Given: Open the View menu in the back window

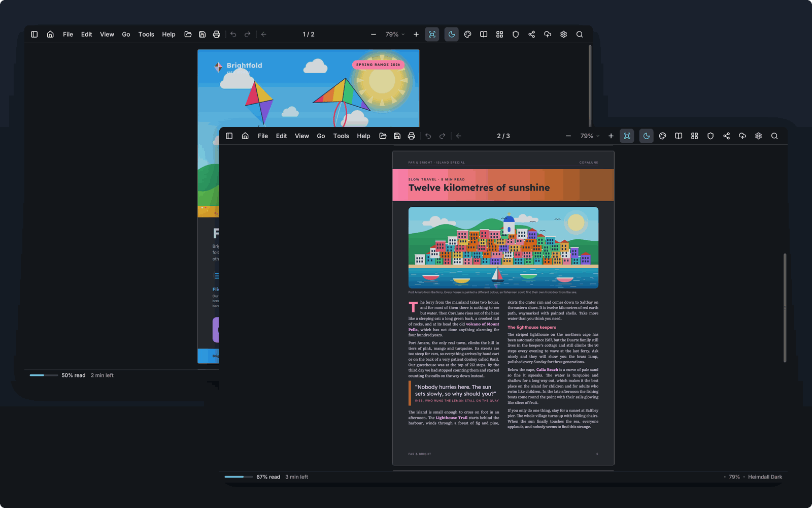Looking at the screenshot, I should tap(107, 35).
